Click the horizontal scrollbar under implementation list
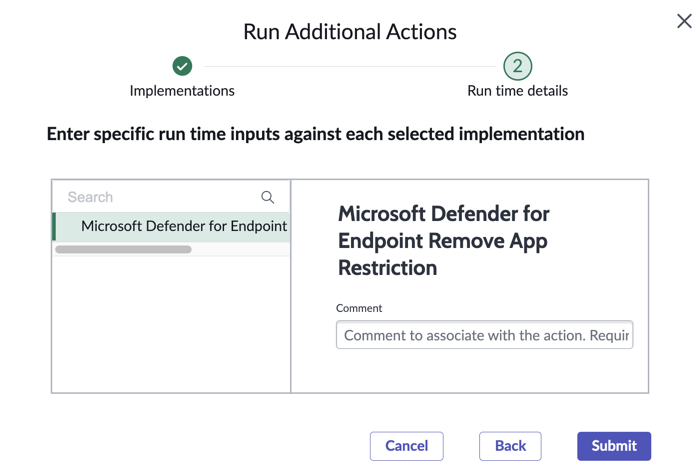This screenshot has height=476, width=699. [x=123, y=250]
